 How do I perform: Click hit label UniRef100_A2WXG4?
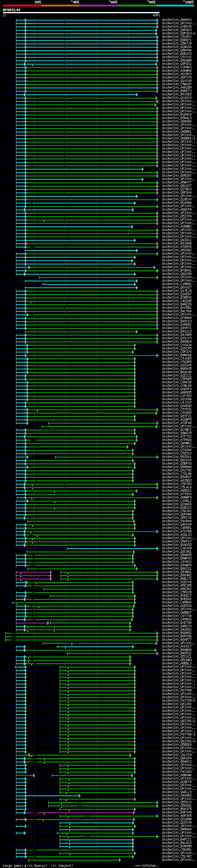pos(177,47)
